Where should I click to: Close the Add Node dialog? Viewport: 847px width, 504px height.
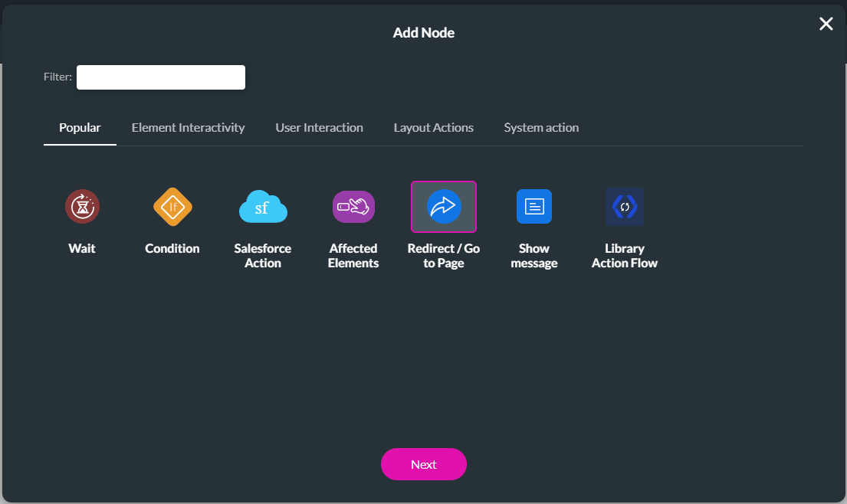tap(826, 24)
